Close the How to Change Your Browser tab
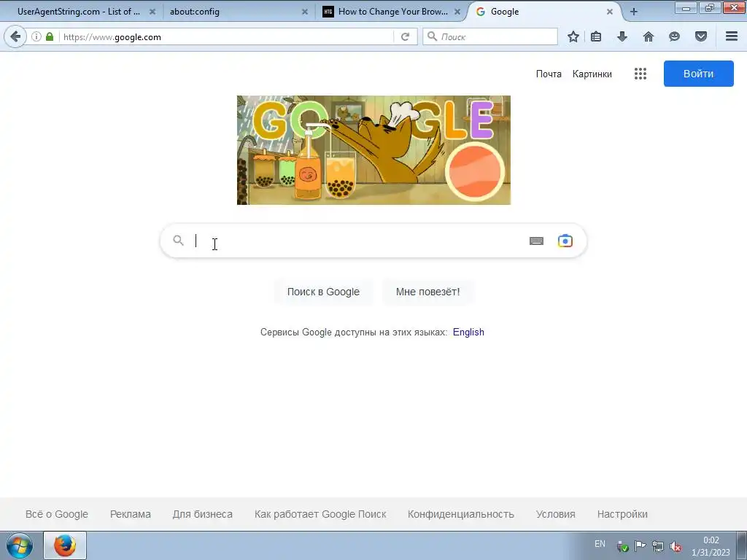 (457, 12)
